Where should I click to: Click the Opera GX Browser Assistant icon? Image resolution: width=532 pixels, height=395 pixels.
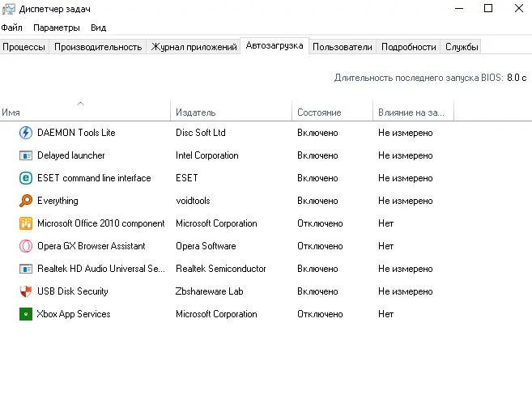[x=26, y=246]
